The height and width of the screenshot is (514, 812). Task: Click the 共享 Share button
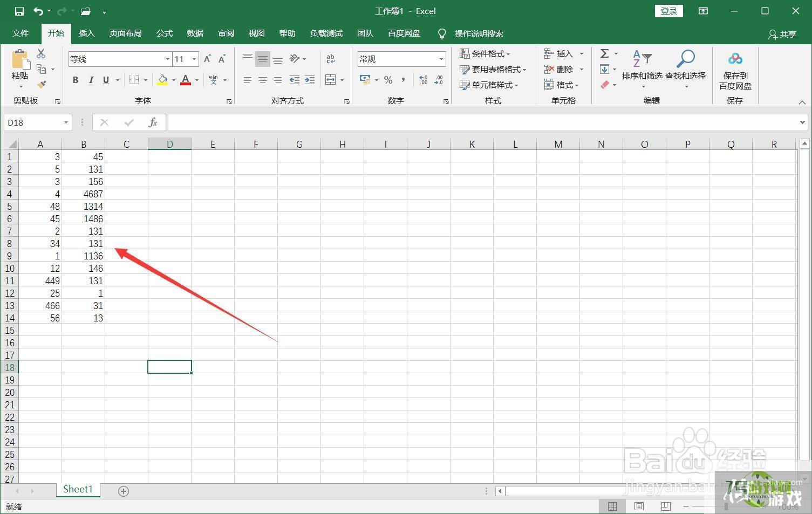pyautogui.click(x=782, y=34)
